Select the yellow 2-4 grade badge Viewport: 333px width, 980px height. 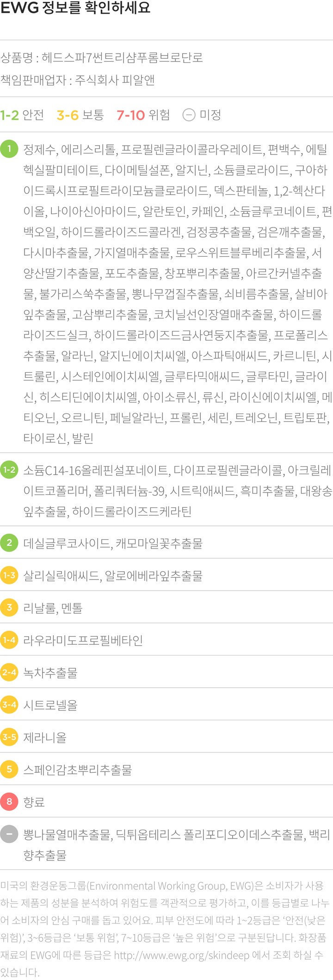coord(9,672)
